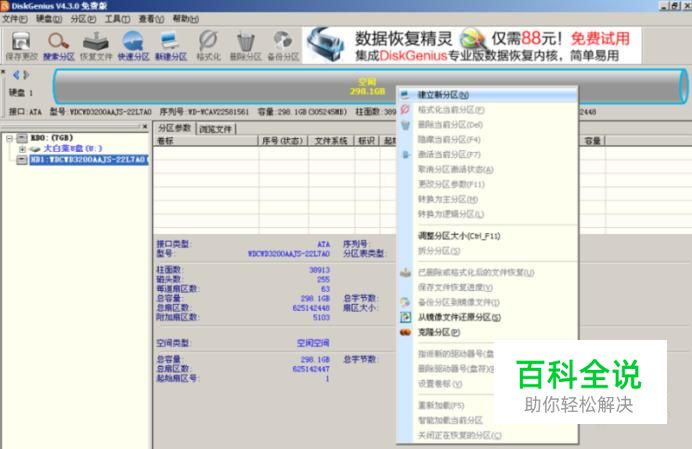
Task: Select HD1:WDCWD3200AAJS-22L7A0 in disk tree
Action: point(89,159)
